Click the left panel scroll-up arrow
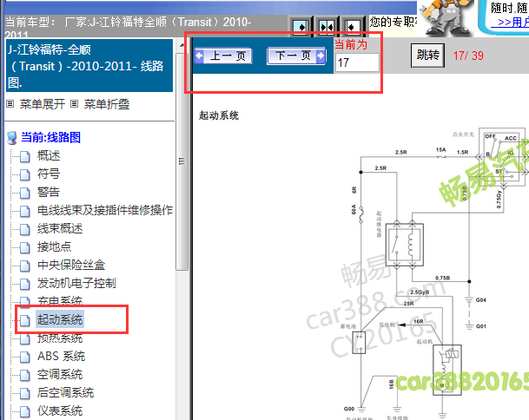This screenshot has height=420, width=529. [x=182, y=45]
